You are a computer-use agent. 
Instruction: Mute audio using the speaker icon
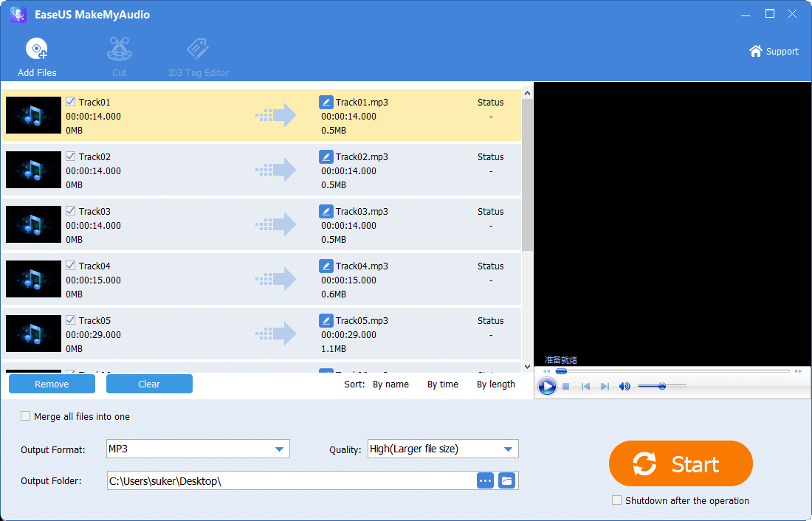625,386
